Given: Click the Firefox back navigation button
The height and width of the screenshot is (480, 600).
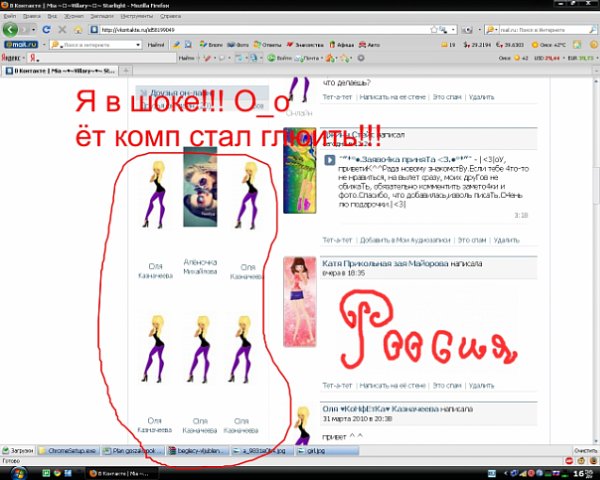Looking at the screenshot, I should (12, 29).
